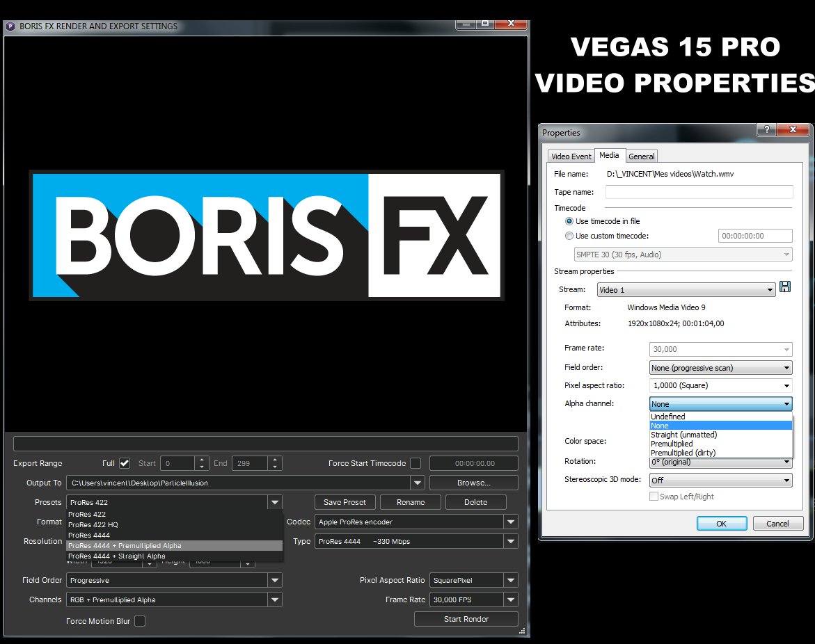Click the custom timecode 00:00:00:00 field

[755, 236]
